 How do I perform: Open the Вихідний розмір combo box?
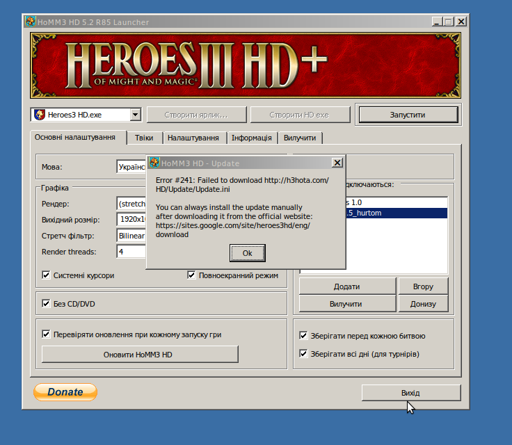[x=131, y=219]
